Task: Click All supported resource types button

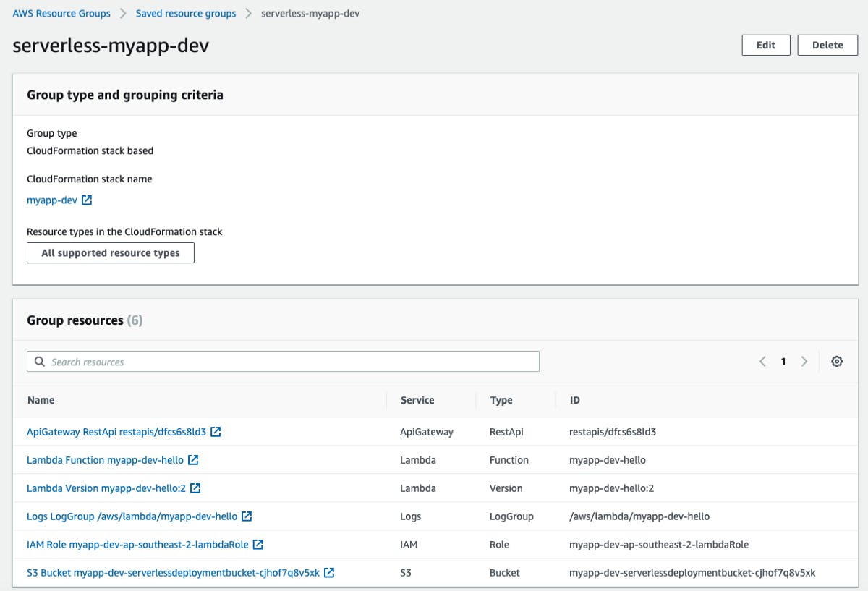Action: [x=110, y=252]
